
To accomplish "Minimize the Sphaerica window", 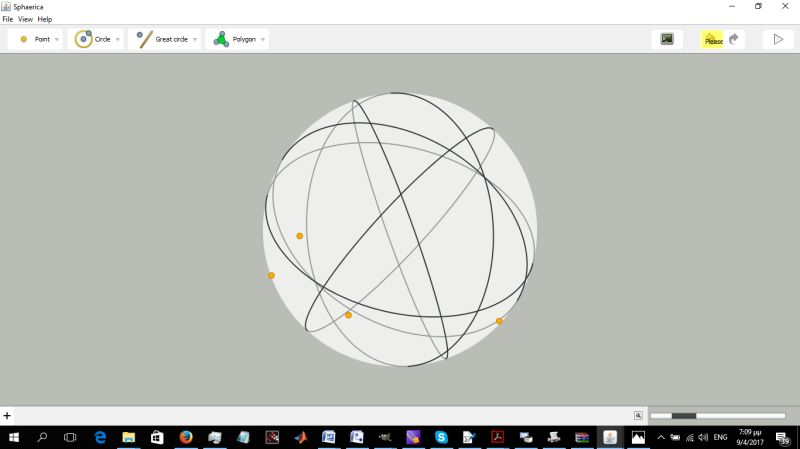I will point(732,6).
